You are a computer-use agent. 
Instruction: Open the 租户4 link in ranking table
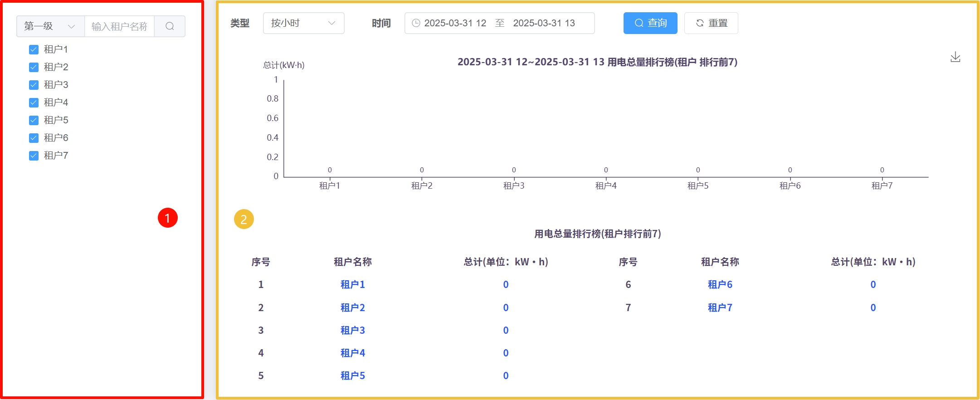tap(352, 353)
